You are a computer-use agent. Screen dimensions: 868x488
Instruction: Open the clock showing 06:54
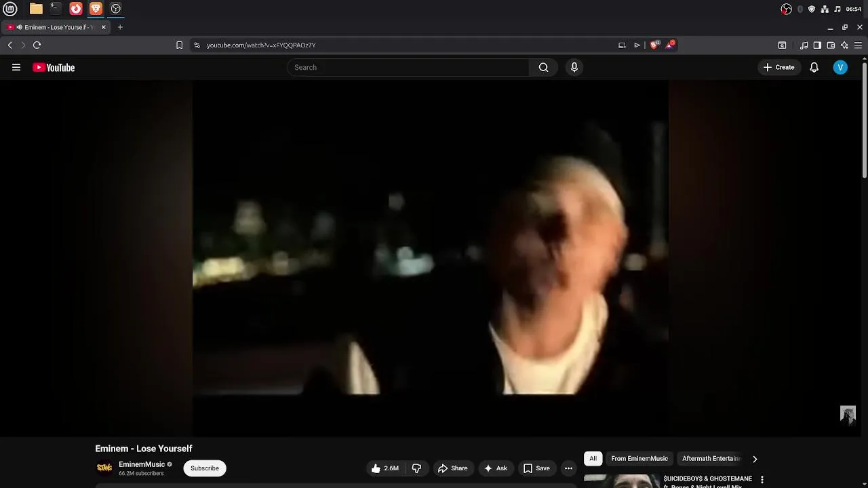click(x=854, y=9)
